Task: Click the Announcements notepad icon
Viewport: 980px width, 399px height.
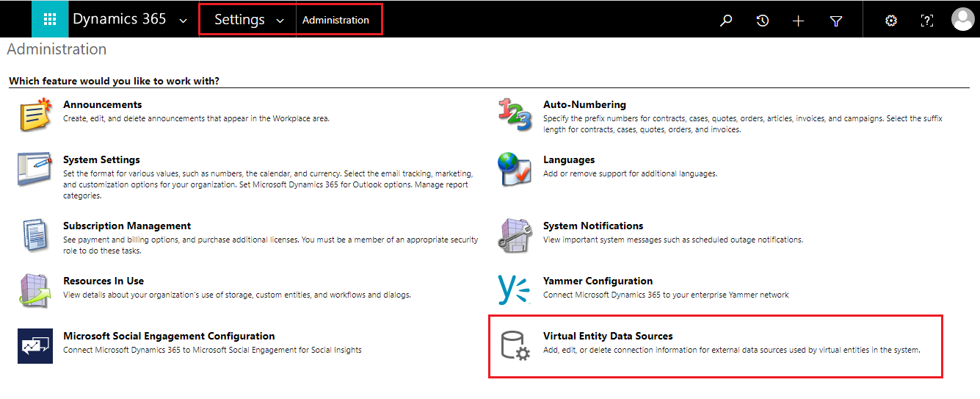Action: pyautogui.click(x=35, y=114)
